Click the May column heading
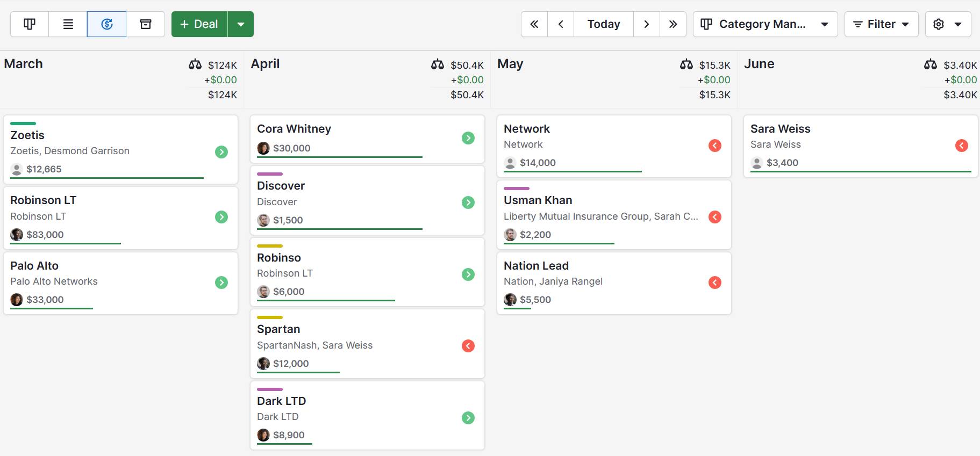This screenshot has height=456, width=980. 510,64
